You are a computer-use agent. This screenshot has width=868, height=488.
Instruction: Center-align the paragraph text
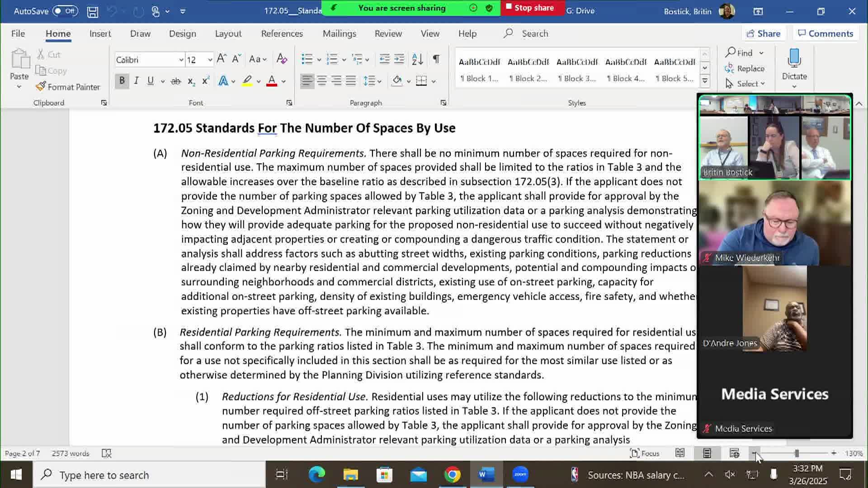[321, 81]
